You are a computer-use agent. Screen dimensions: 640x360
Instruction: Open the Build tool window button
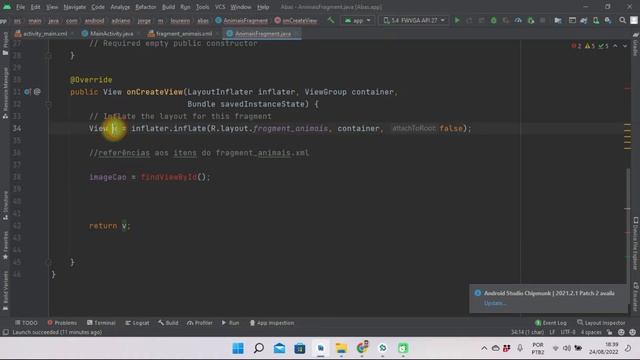coord(168,323)
